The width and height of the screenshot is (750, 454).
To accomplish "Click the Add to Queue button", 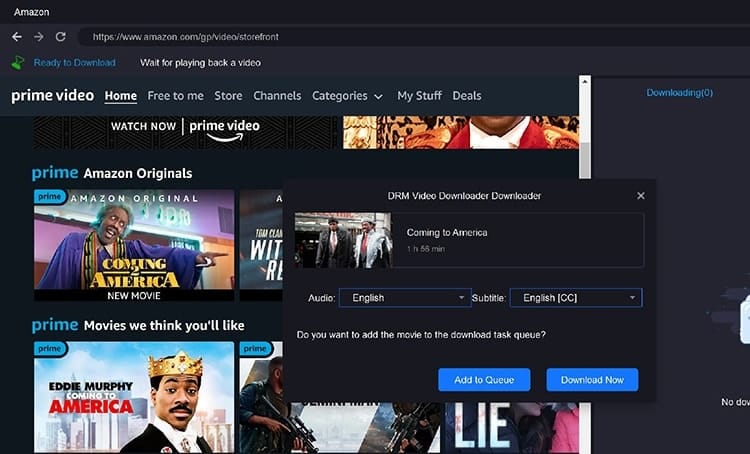I will [484, 380].
